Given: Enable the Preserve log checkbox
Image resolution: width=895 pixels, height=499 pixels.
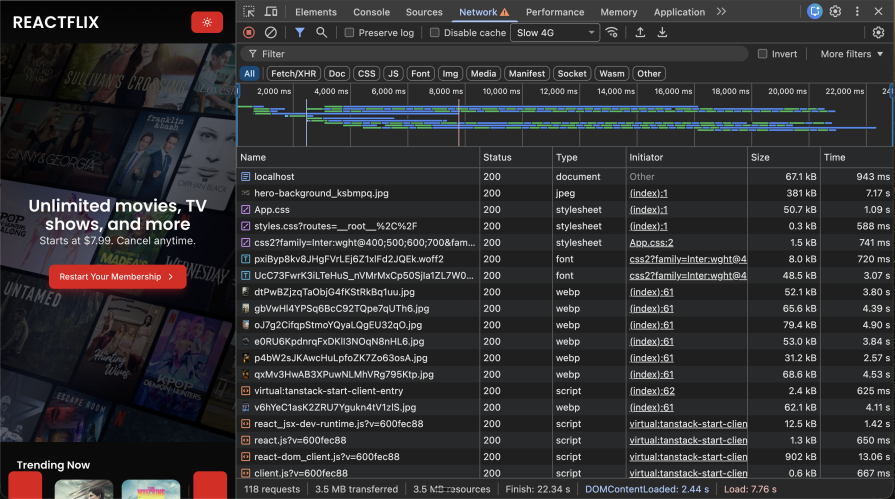Looking at the screenshot, I should 349,33.
